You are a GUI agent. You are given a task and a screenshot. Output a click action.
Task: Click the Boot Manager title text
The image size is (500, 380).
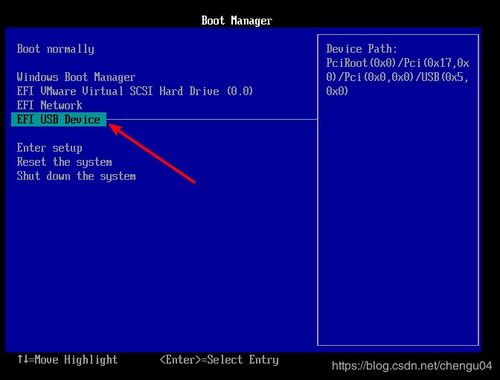click(x=237, y=21)
